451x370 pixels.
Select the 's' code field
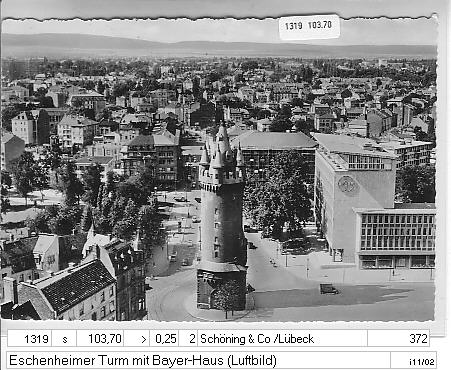pyautogui.click(x=65, y=339)
